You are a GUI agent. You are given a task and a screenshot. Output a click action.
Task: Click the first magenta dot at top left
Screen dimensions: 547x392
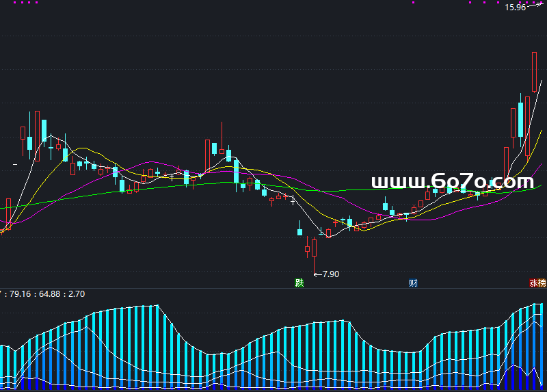pyautogui.click(x=16, y=3)
